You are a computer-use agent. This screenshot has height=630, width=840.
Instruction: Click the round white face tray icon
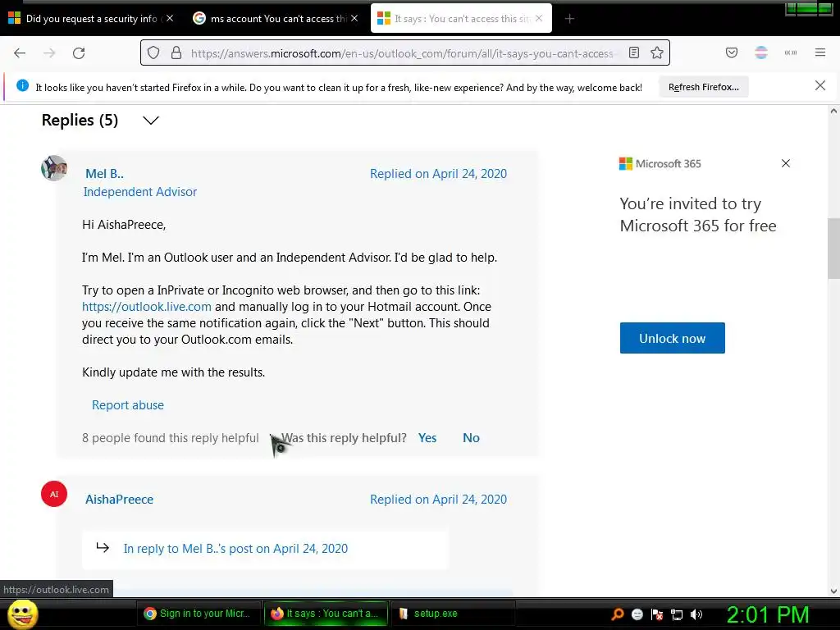point(637,614)
